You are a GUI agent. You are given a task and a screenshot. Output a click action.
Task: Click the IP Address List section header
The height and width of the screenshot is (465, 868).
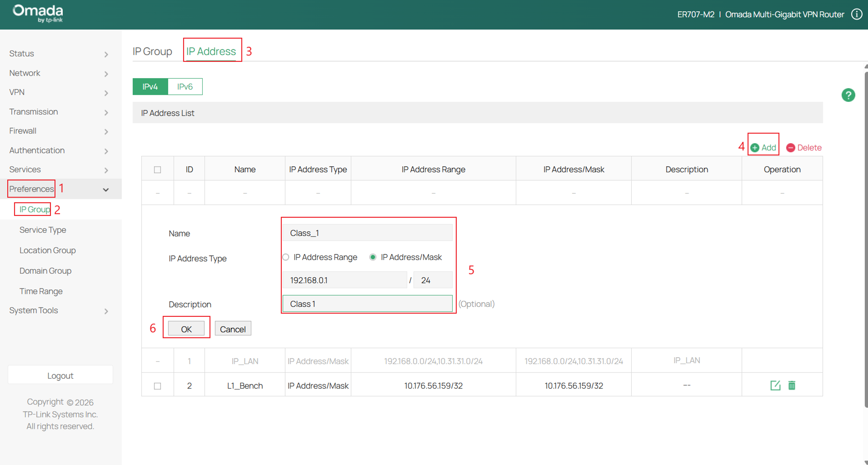tap(477, 113)
